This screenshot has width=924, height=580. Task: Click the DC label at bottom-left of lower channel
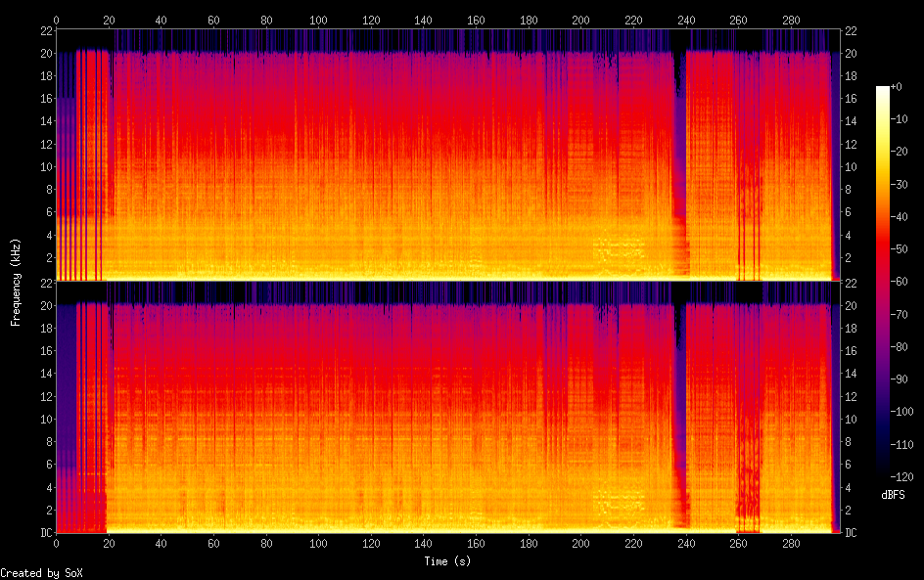pyautogui.click(x=46, y=532)
